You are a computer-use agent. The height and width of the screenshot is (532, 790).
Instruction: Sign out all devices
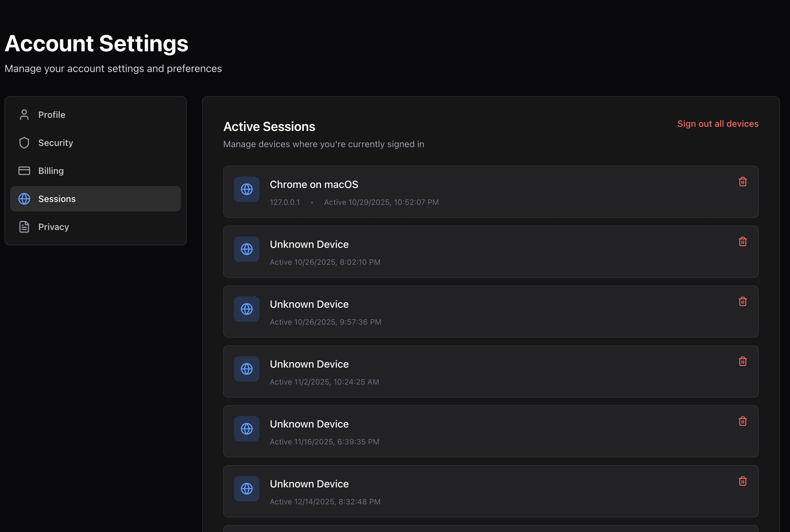[x=718, y=124]
